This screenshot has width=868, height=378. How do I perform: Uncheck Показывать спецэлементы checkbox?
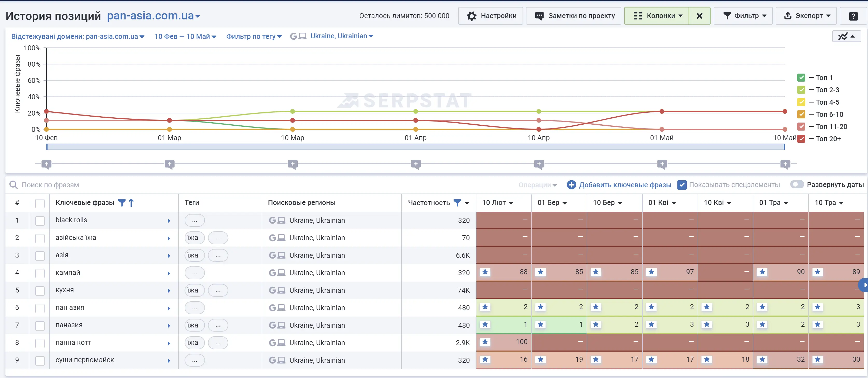[682, 185]
